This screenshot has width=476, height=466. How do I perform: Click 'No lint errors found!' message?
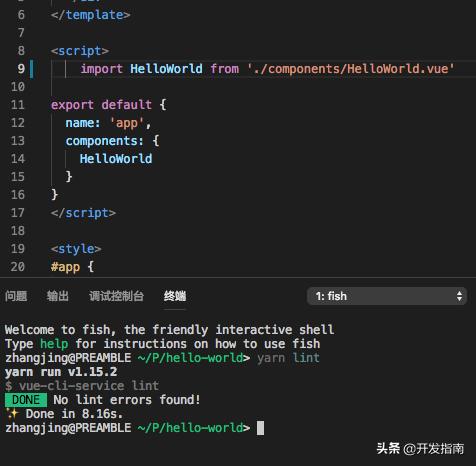click(127, 400)
